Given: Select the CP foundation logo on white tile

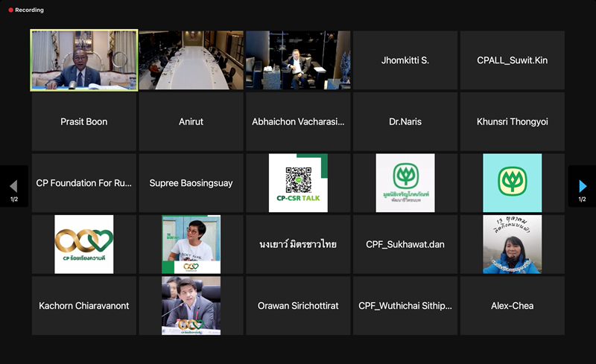Looking at the screenshot, I should (405, 183).
